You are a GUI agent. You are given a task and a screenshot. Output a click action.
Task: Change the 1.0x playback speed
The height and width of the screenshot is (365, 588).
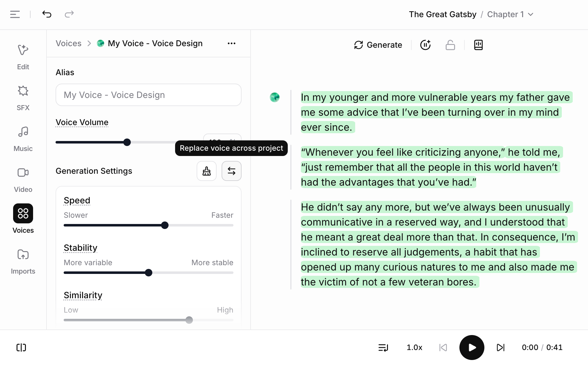pos(414,348)
